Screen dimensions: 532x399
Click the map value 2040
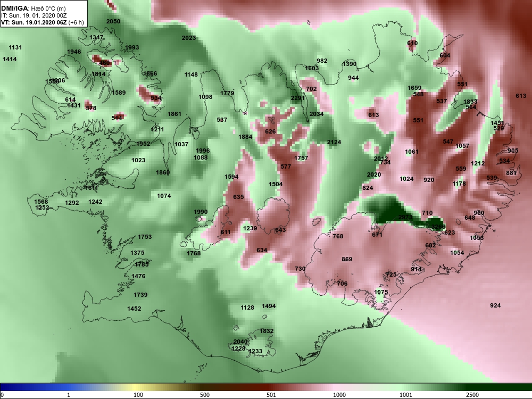(240, 342)
